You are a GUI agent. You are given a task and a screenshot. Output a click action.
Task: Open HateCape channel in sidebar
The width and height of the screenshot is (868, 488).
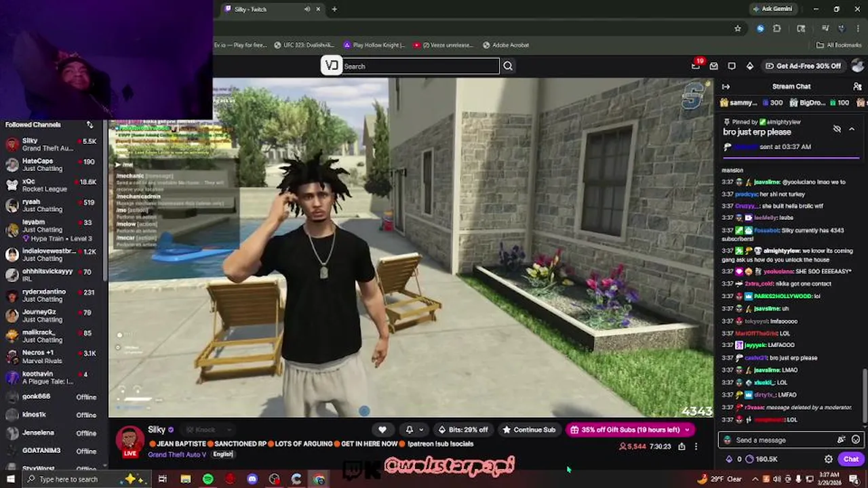(x=52, y=165)
